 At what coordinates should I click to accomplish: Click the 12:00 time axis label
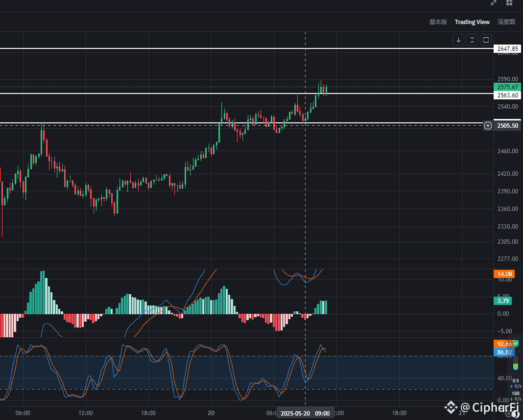(86, 413)
